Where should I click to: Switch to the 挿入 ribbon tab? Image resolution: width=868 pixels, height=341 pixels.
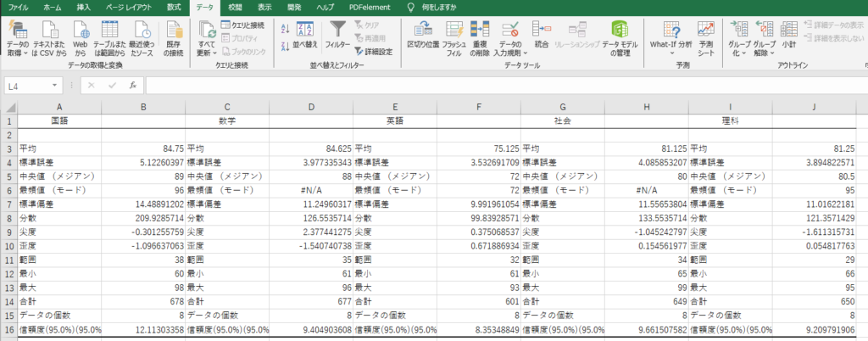coord(84,7)
